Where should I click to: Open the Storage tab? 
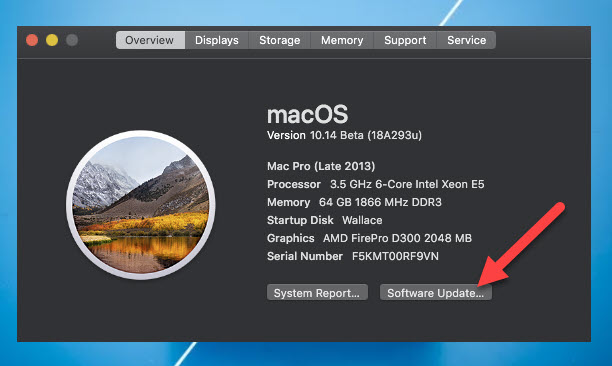coord(279,40)
